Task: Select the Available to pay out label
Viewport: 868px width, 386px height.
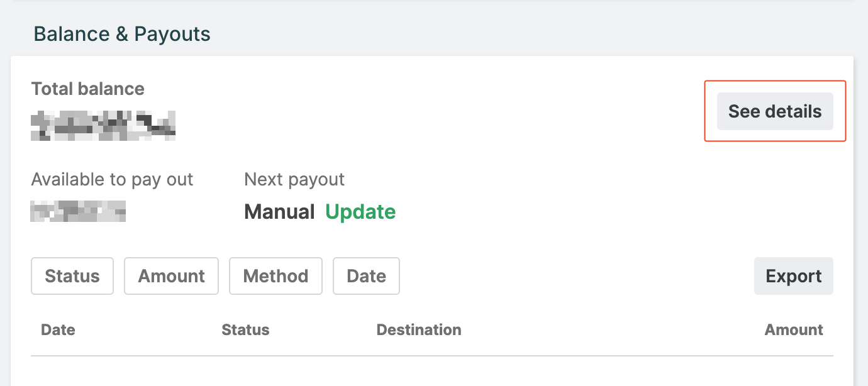Action: (112, 180)
